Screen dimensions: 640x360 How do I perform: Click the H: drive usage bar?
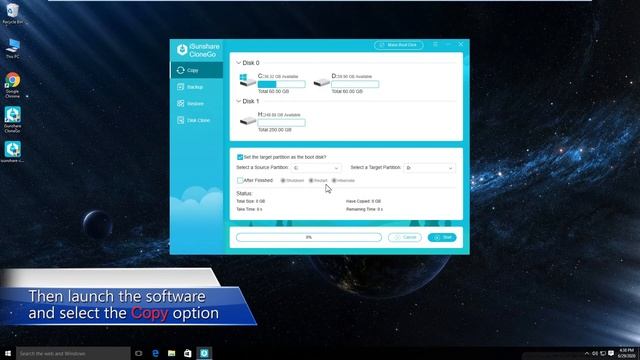tap(282, 122)
